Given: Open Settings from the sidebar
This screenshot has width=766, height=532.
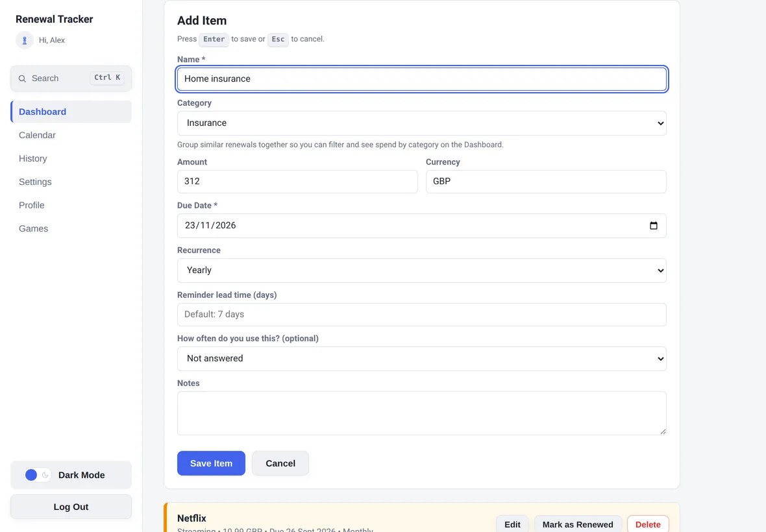Looking at the screenshot, I should pyautogui.click(x=71, y=182).
